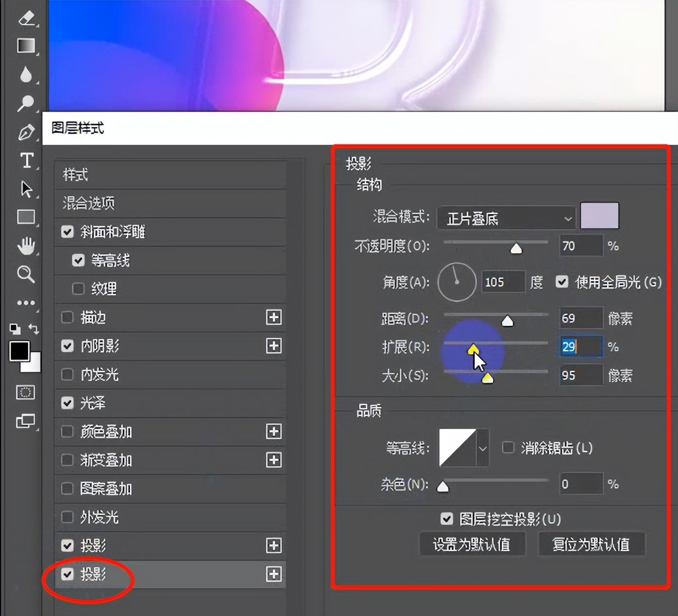This screenshot has width=678, height=616.
Task: Add another 描边 effect with plus icon
Action: pyautogui.click(x=274, y=317)
